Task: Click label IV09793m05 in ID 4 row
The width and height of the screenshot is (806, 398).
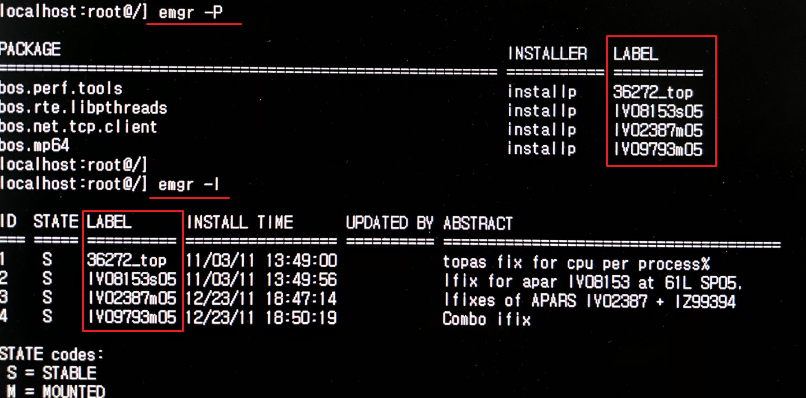Action: coord(132,318)
